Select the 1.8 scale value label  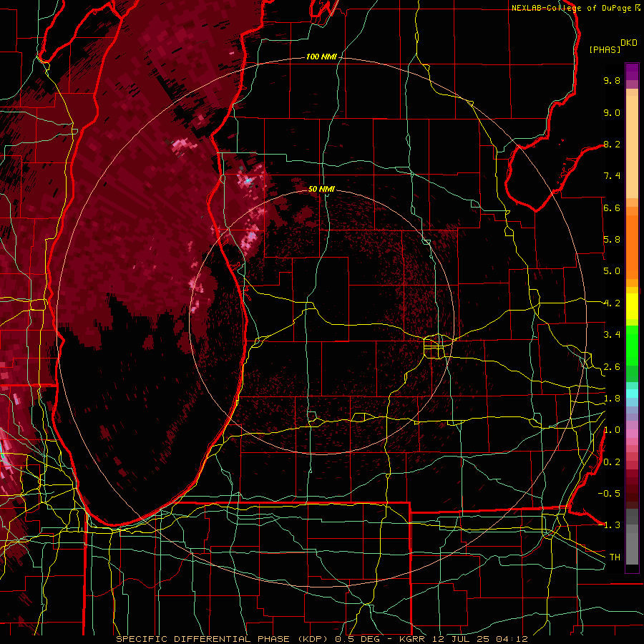612,399
